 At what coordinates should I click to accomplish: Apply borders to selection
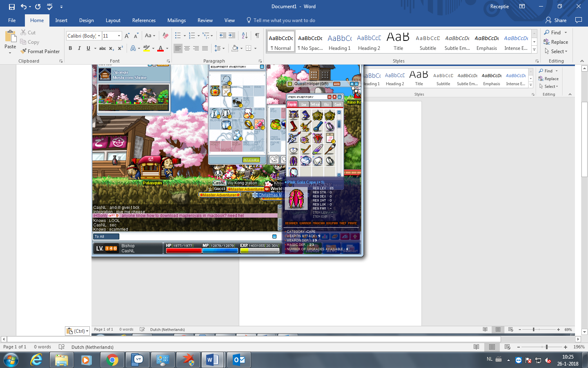[x=250, y=48]
